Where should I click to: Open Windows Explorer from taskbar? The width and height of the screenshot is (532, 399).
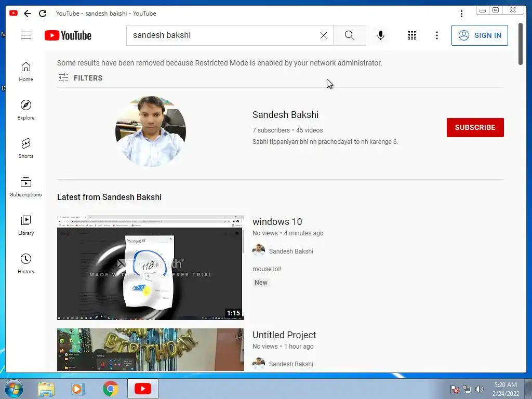[46, 389]
